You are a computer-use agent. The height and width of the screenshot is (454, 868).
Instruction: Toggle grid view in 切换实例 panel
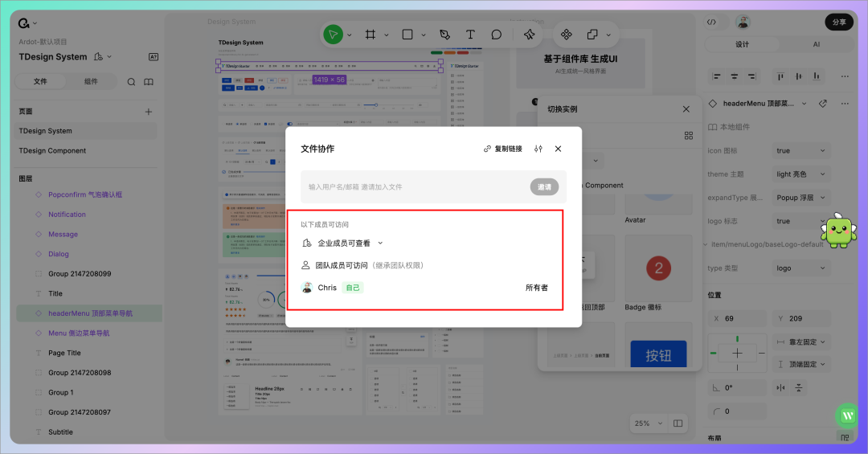pos(689,136)
